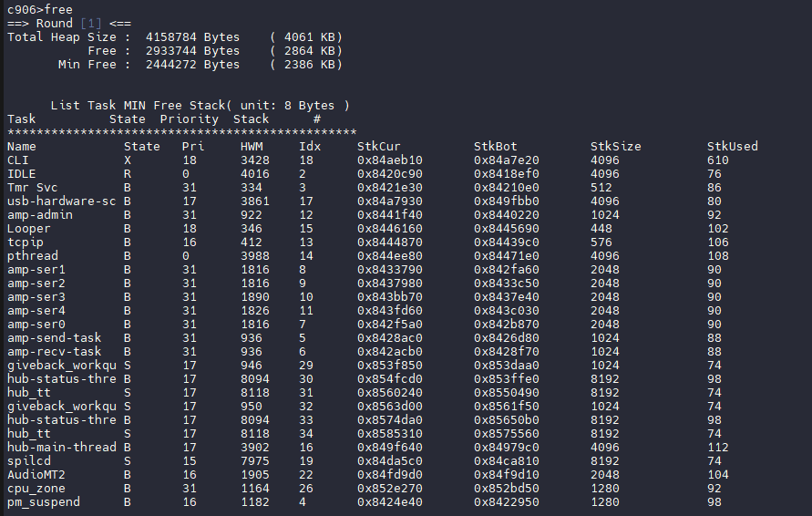Click the hub-main-thread task name
The width and height of the screenshot is (812, 516).
point(62,448)
